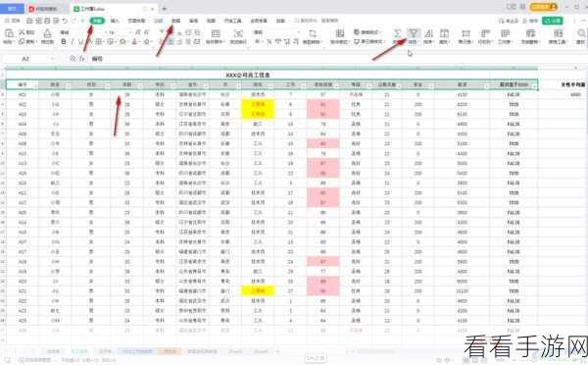Select the XXX公司员工信息 title cell
The image size is (588, 365).
(248, 76)
